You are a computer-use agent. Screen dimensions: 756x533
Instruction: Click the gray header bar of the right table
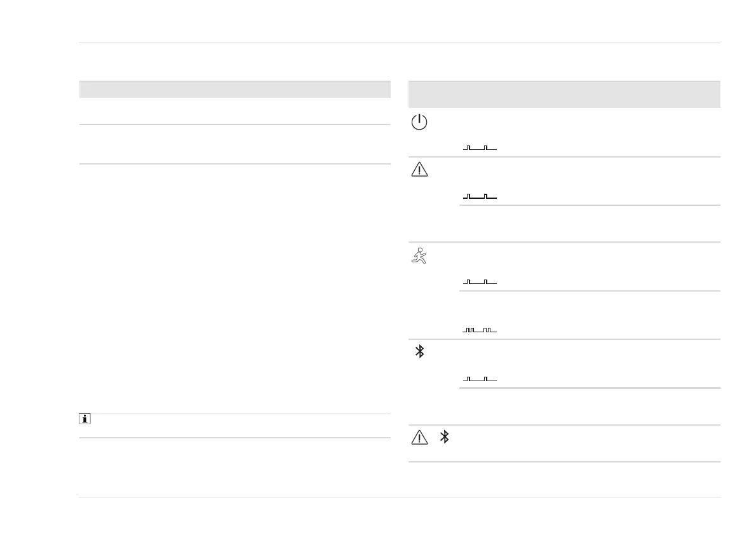tap(564, 95)
